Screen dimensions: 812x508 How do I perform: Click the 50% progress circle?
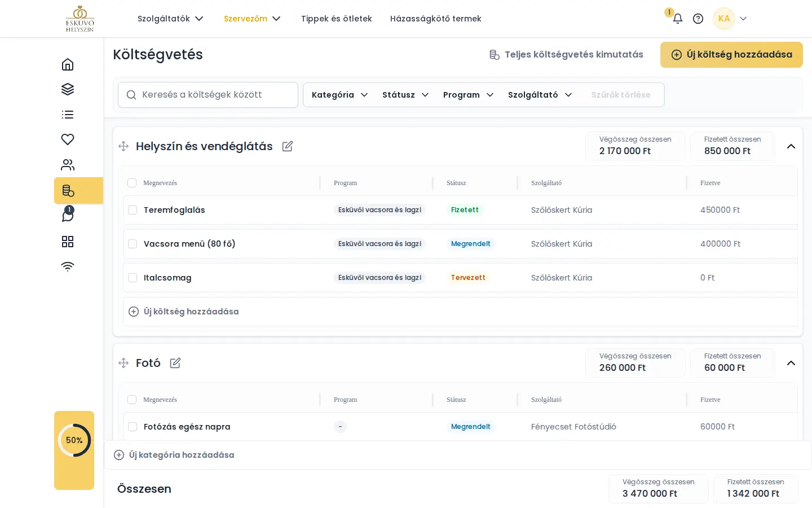click(x=74, y=440)
